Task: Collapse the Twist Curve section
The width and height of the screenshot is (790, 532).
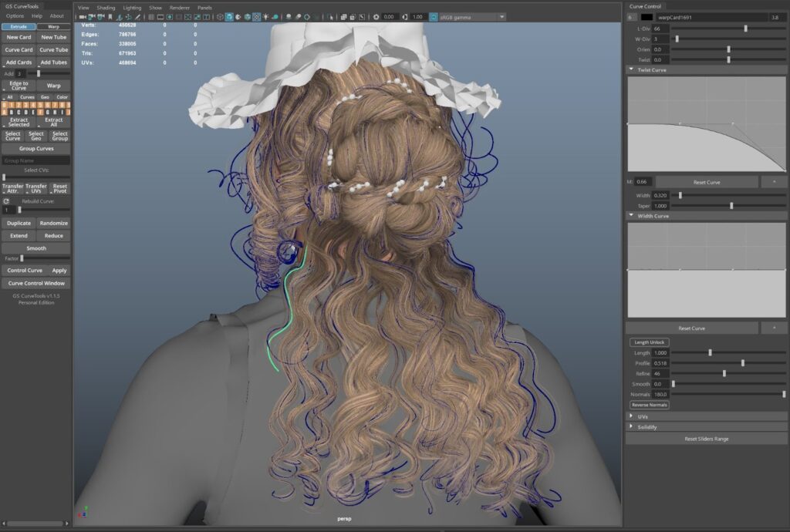Action: [632, 70]
